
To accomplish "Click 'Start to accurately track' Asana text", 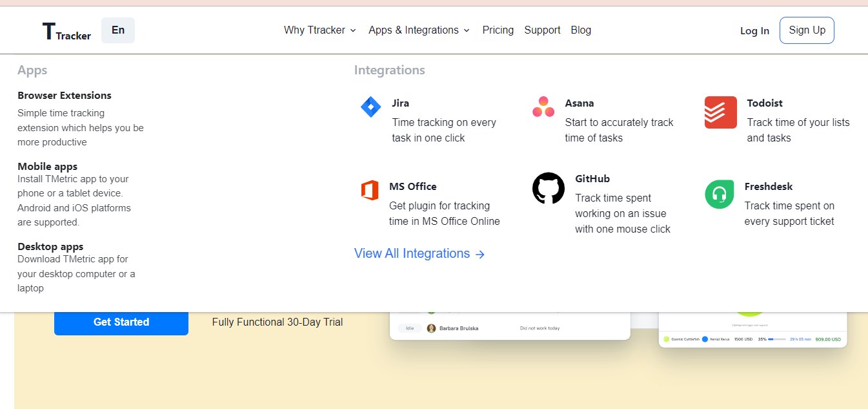I will (x=619, y=130).
